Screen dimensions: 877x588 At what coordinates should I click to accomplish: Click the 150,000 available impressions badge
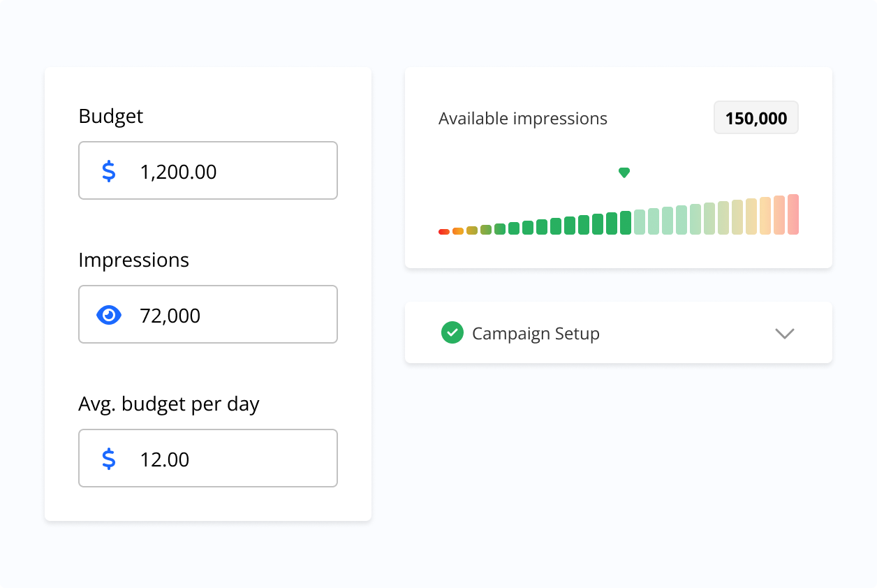coord(756,118)
